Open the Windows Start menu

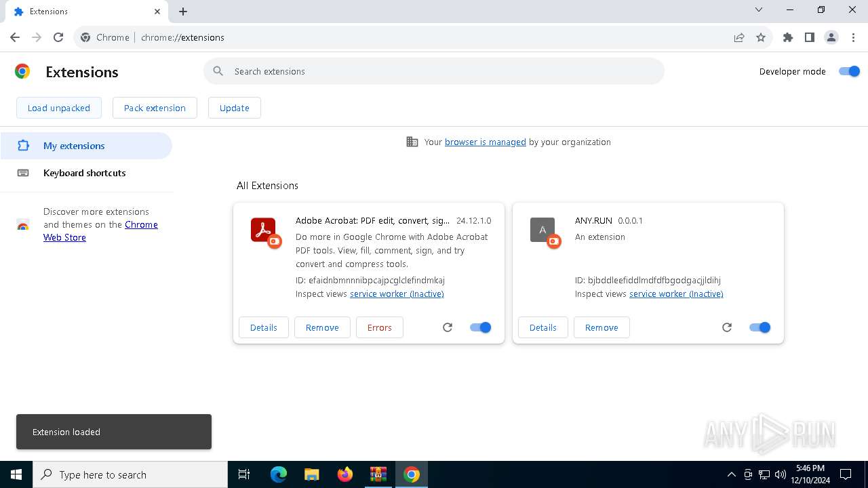16,474
